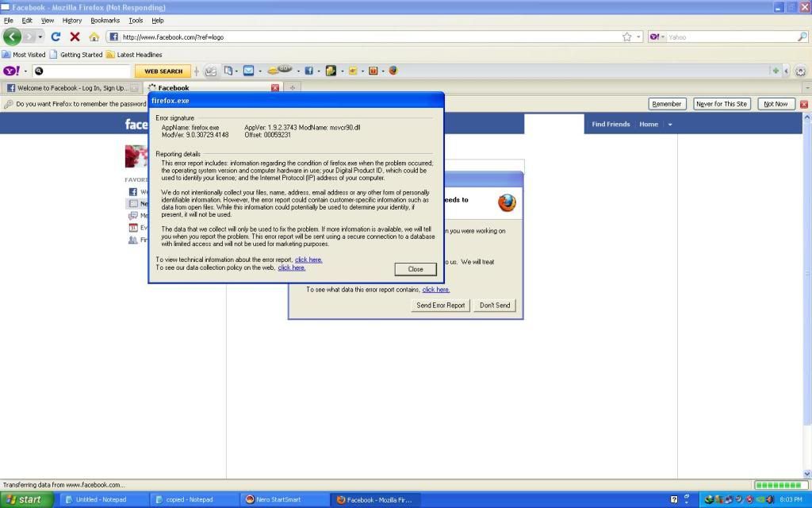
Task: Open the Tools menu
Action: pos(136,21)
